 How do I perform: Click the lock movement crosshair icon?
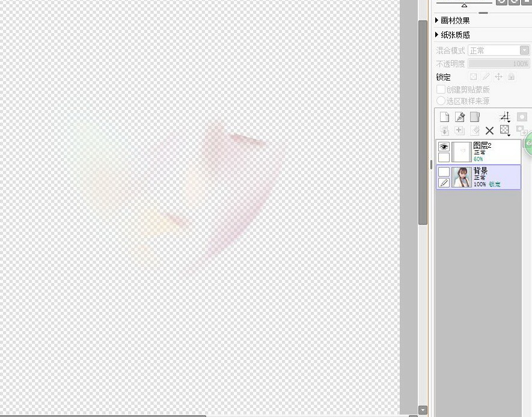[x=498, y=77]
